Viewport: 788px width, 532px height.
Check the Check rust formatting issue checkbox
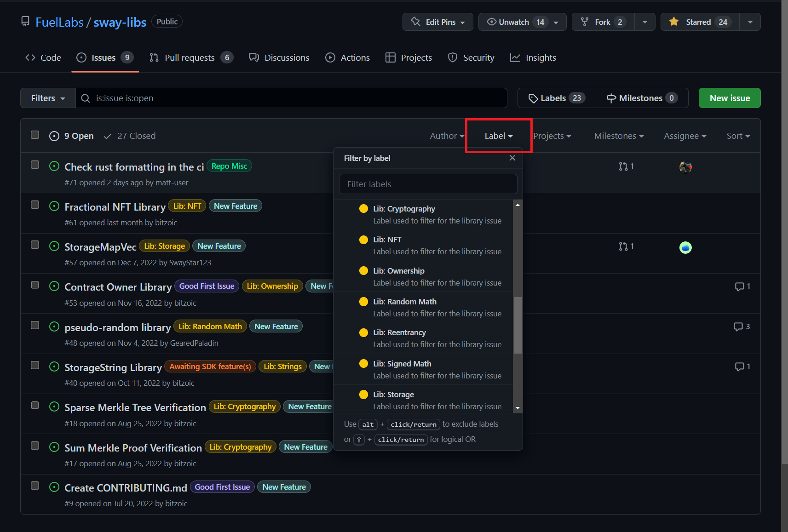[x=35, y=165]
